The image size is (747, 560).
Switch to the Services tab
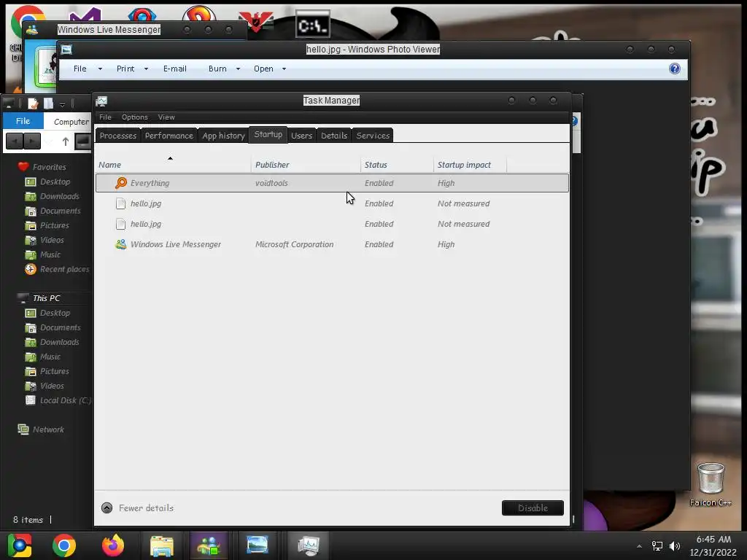pos(373,136)
